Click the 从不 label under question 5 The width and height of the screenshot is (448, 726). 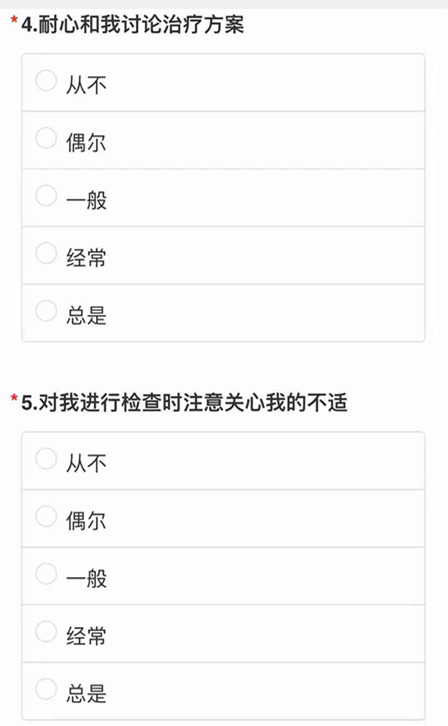(x=86, y=463)
